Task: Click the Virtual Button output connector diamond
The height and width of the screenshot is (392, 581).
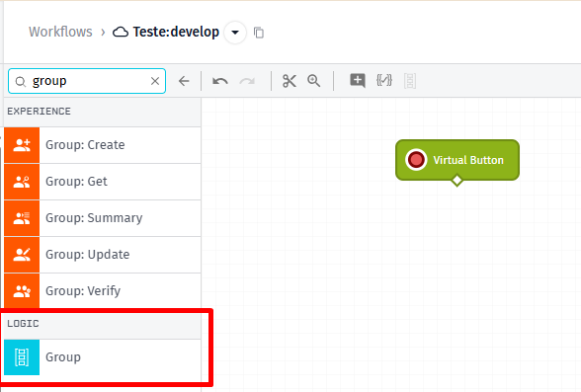Action: coord(457,181)
